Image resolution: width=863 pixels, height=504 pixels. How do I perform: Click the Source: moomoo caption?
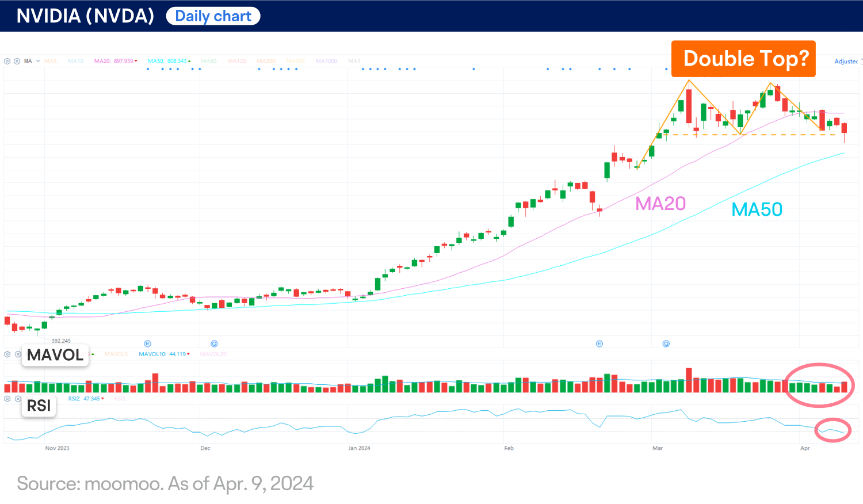(165, 484)
